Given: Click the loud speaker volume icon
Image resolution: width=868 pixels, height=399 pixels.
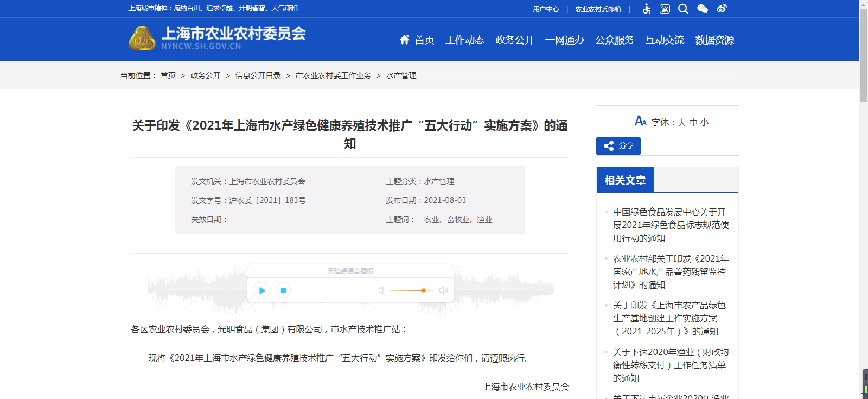Looking at the screenshot, I should [x=443, y=290].
